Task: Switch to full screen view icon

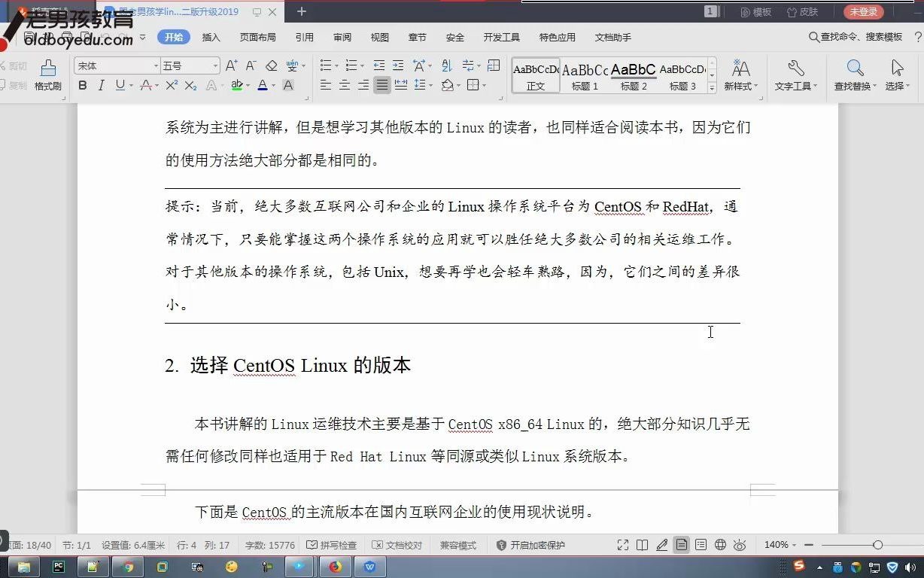Action: click(623, 545)
